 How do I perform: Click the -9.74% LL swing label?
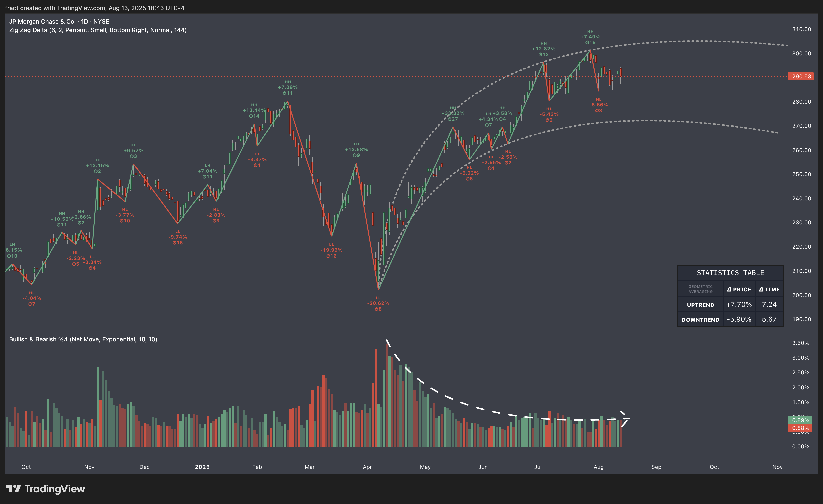(x=177, y=237)
